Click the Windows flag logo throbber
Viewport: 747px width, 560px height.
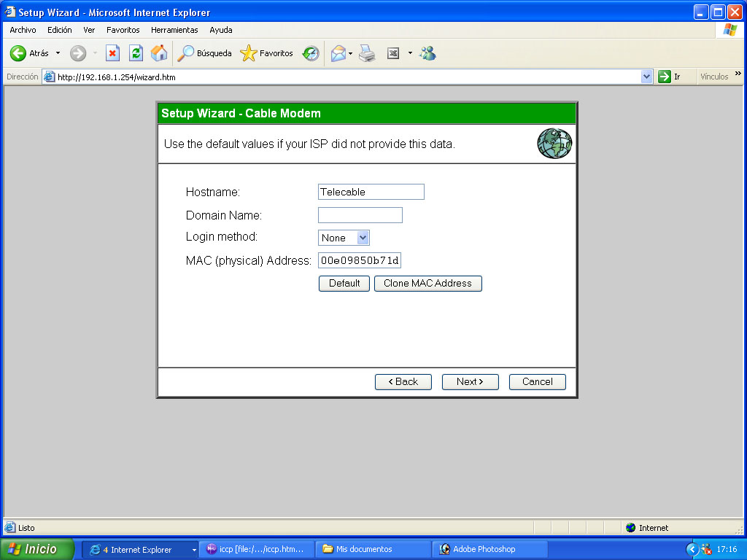(729, 30)
